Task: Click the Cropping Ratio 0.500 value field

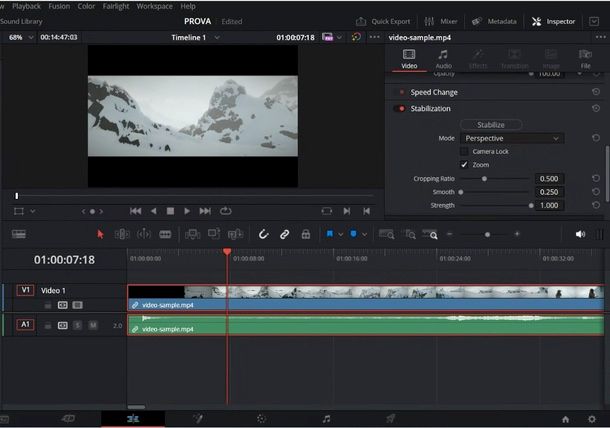Action: tap(549, 179)
